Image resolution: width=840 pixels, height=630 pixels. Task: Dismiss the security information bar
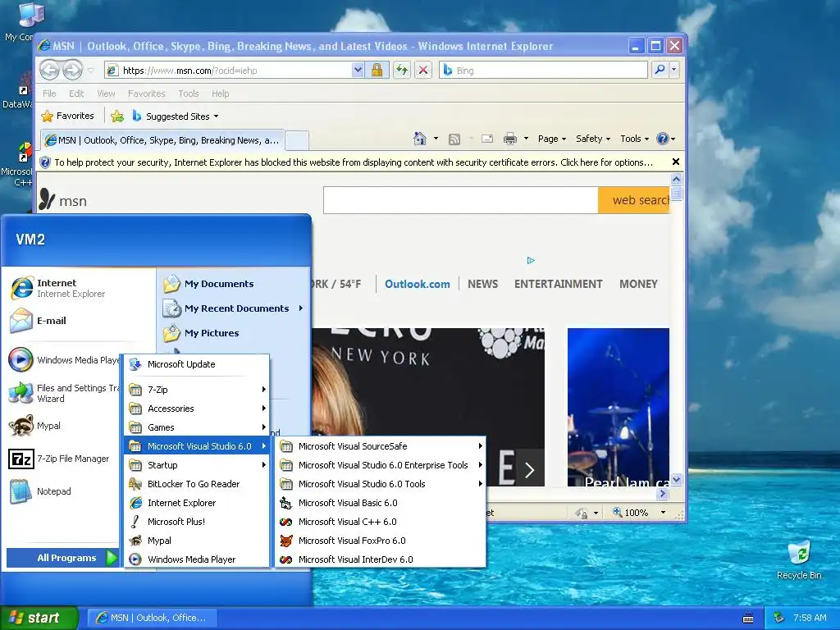(x=676, y=162)
